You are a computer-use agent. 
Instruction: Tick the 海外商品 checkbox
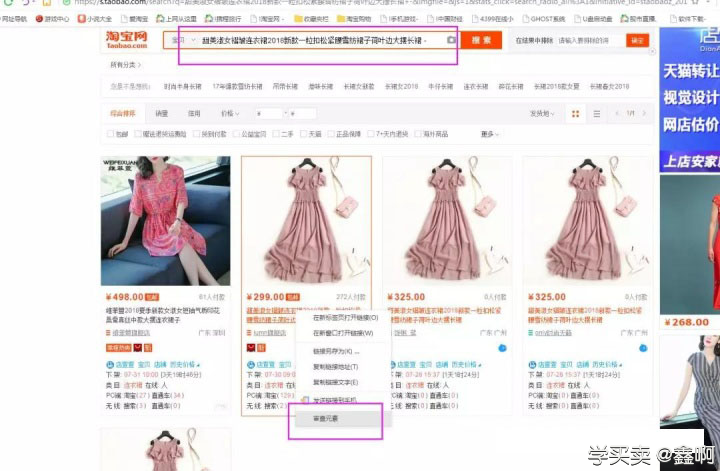tap(418, 134)
